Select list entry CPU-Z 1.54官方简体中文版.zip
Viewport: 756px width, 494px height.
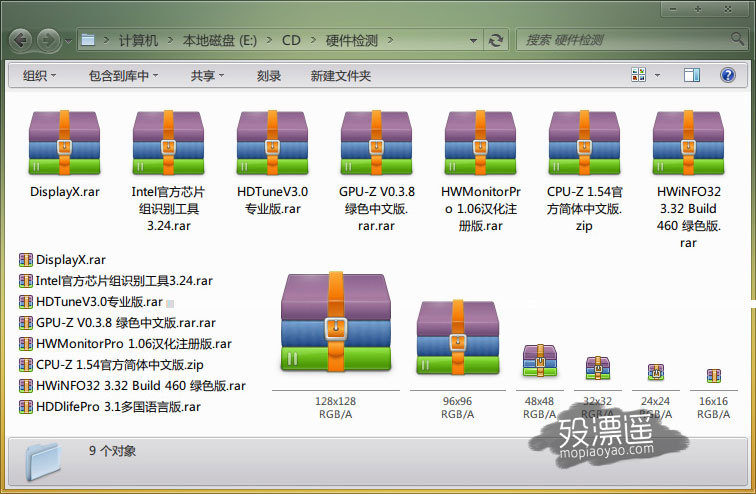point(120,365)
